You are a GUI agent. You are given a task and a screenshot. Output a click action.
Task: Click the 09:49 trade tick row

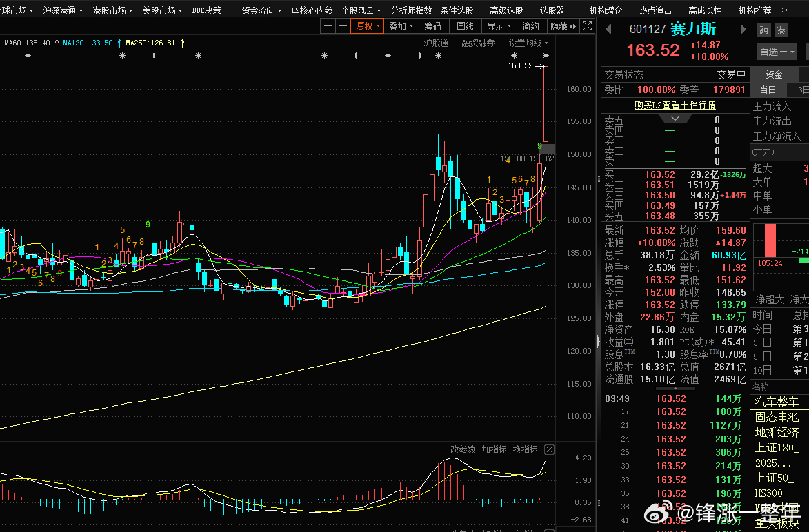click(x=675, y=398)
